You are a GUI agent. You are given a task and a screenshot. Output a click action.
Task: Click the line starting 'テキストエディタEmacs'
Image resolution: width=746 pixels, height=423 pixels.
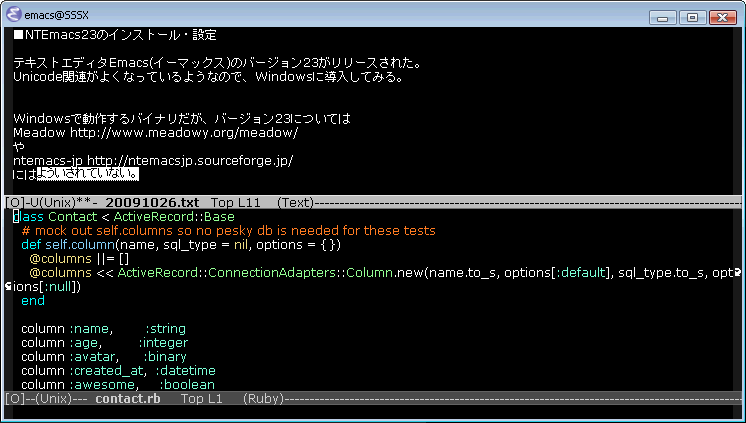(217, 63)
